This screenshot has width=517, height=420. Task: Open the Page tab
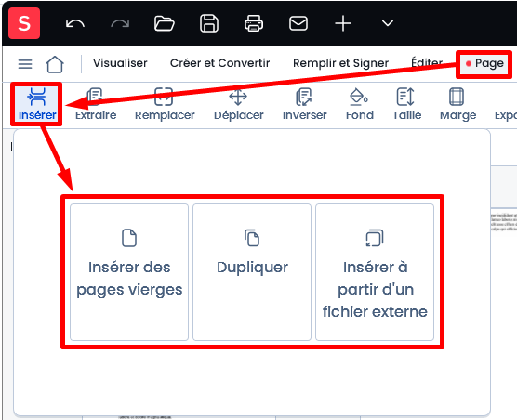(484, 63)
